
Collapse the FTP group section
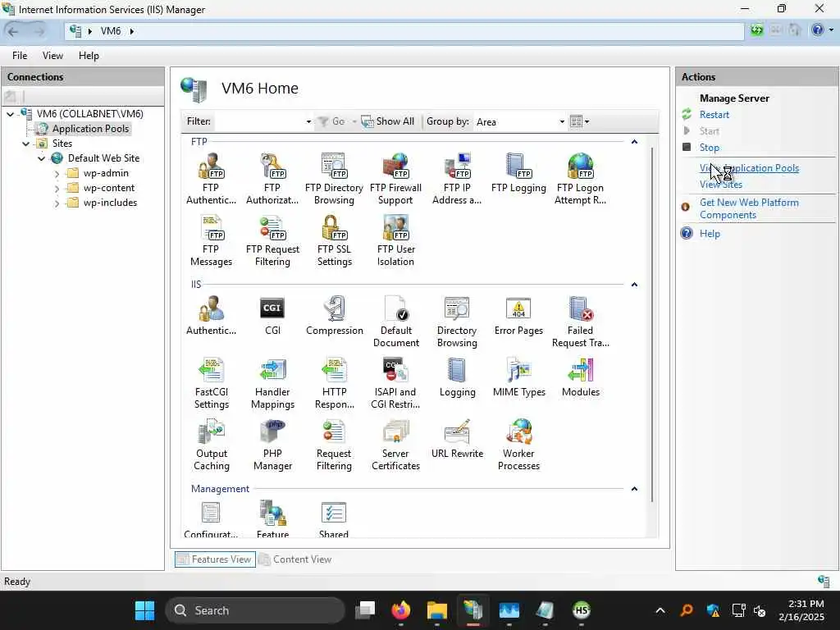click(x=634, y=142)
